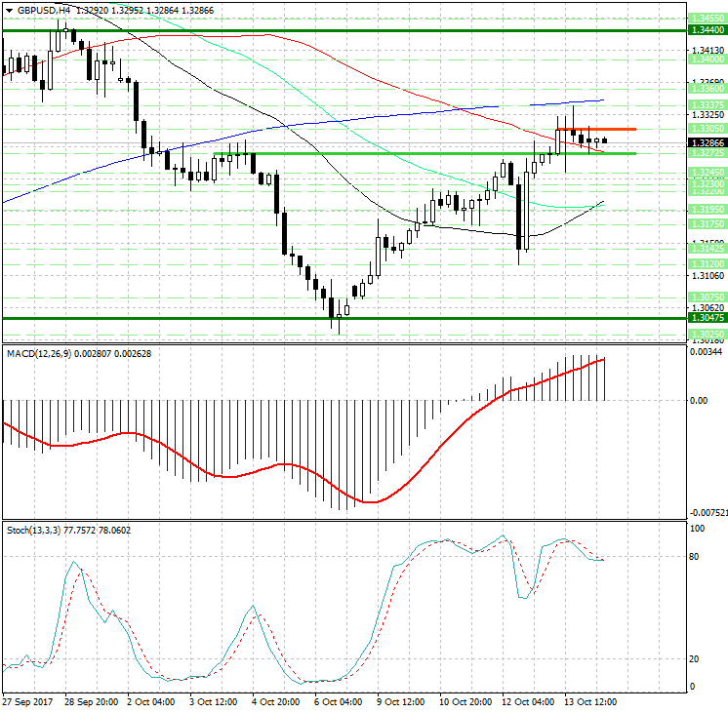
Task: Click the 10 Oct 20:00 time label
Action: [465, 702]
